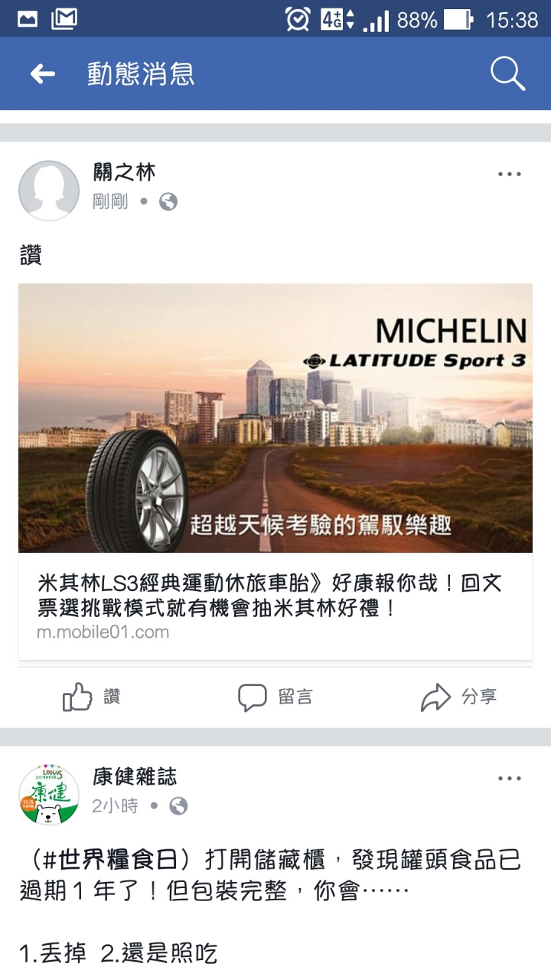Image resolution: width=551 pixels, height=980 pixels.
Task: Open 康健雜誌 page name link
Action: point(135,776)
